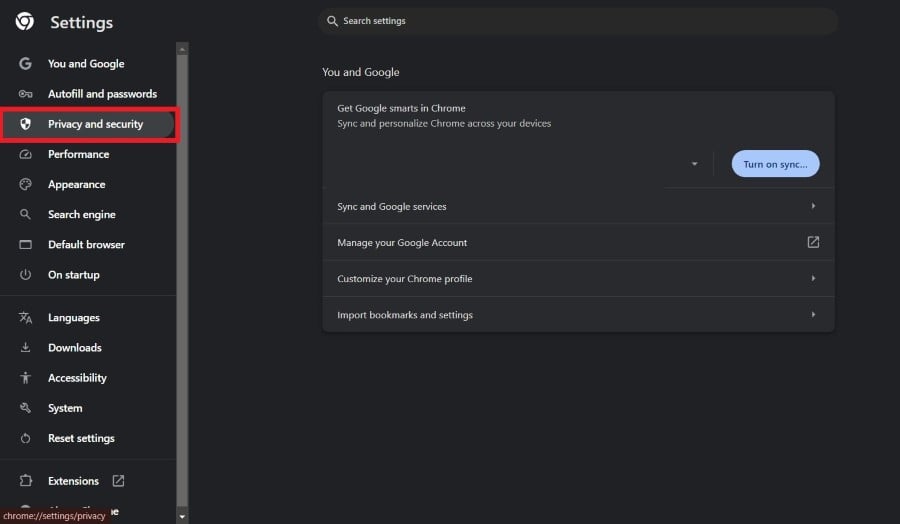Go to Privacy and security settings
Viewport: 900px width, 524px height.
pyautogui.click(x=88, y=124)
